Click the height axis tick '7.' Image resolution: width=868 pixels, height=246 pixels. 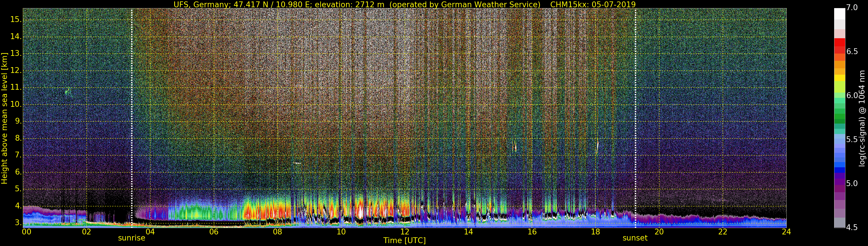click(18, 155)
